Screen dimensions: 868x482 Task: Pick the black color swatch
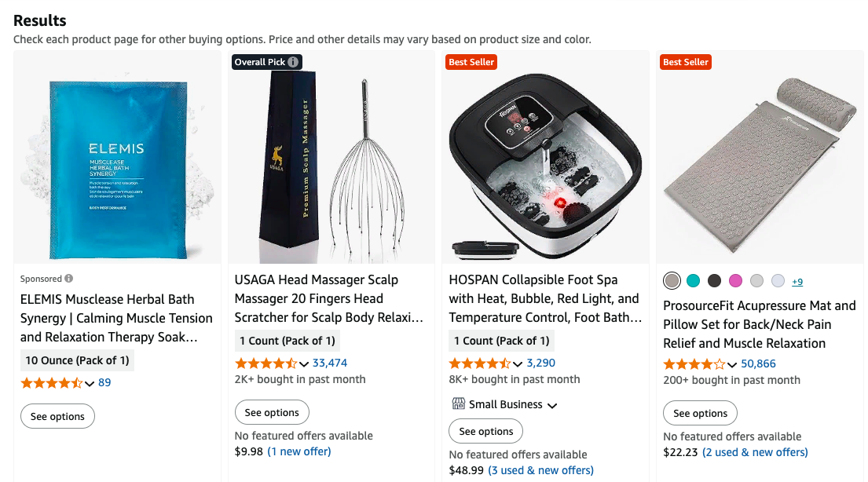tap(714, 281)
